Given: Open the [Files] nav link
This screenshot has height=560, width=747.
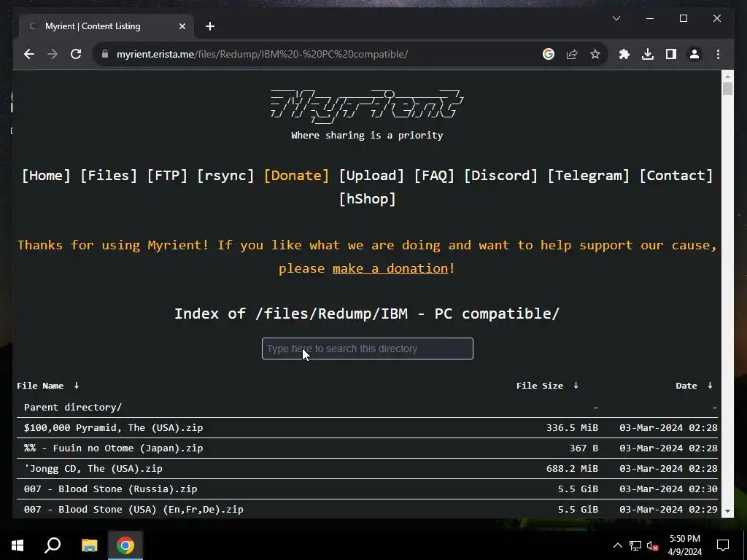Looking at the screenshot, I should 109,176.
